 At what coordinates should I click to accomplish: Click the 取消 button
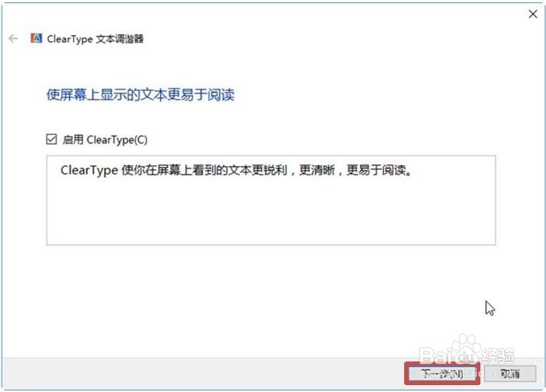point(510,374)
